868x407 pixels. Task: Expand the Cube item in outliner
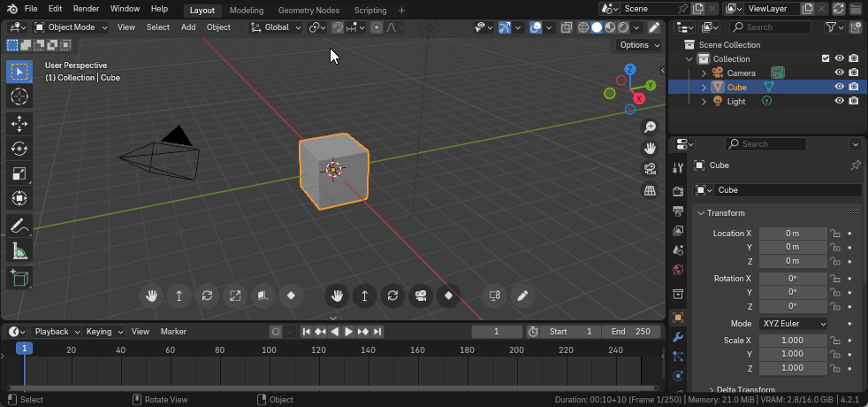click(x=704, y=87)
